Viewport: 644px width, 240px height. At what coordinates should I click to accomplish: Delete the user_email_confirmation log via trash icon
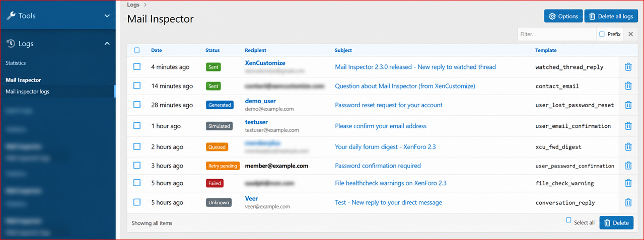pos(628,126)
